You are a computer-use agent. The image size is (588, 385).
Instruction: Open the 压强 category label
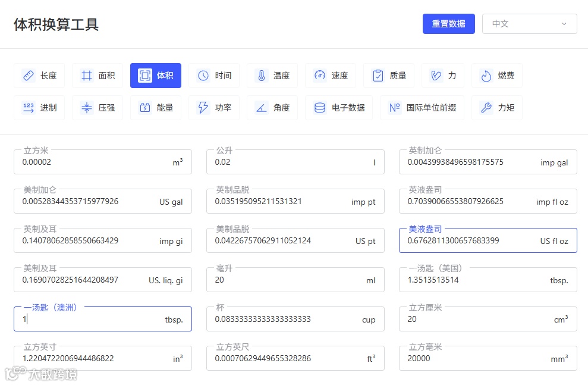(106, 108)
